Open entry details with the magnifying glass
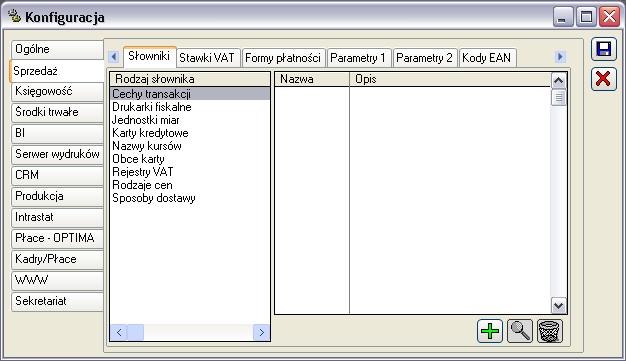This screenshot has width=626, height=361. tap(519, 331)
